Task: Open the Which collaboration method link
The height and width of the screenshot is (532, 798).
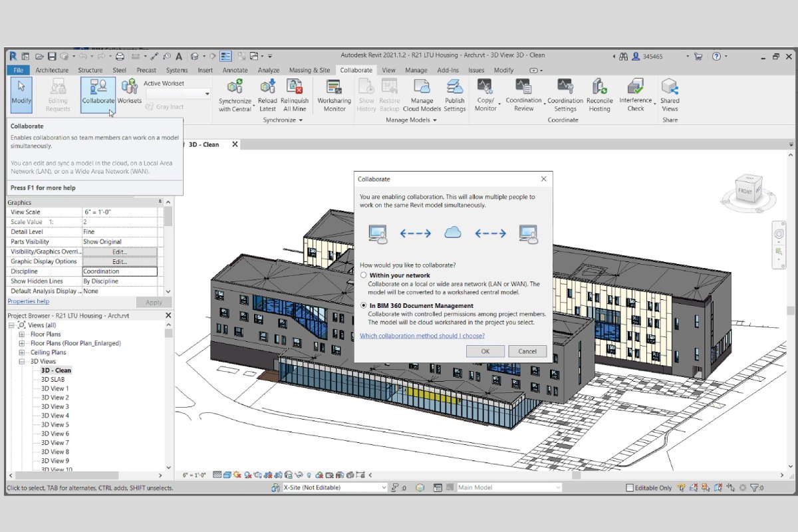Action: click(422, 336)
